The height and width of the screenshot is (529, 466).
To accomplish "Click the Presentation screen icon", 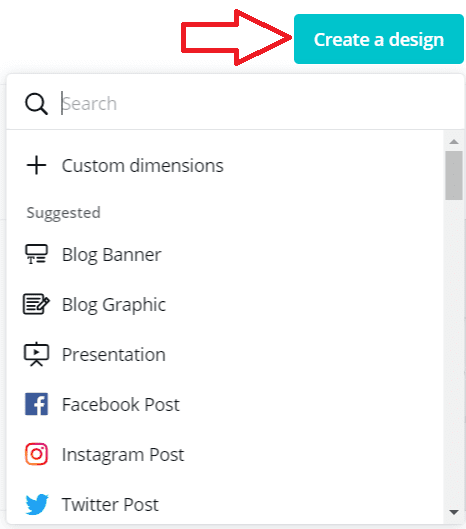I will tap(36, 354).
